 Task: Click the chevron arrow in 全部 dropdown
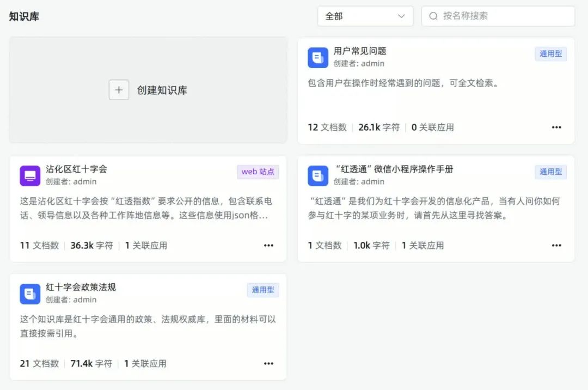point(401,16)
